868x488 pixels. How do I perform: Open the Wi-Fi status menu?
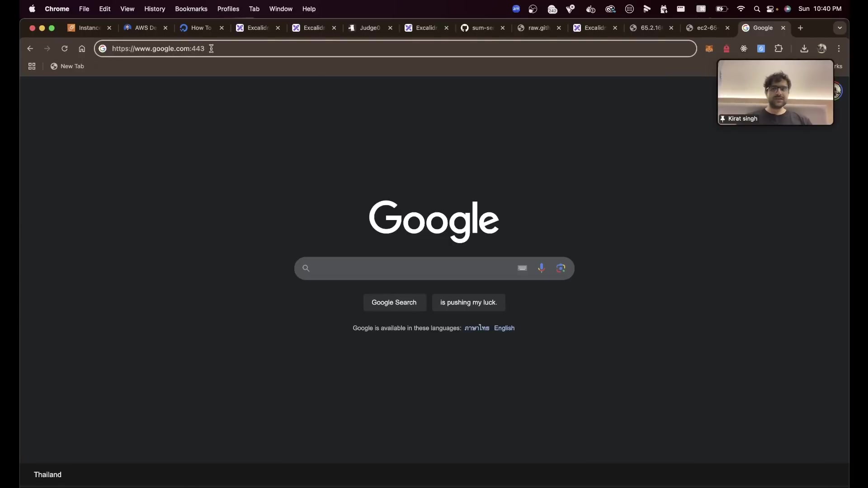741,9
